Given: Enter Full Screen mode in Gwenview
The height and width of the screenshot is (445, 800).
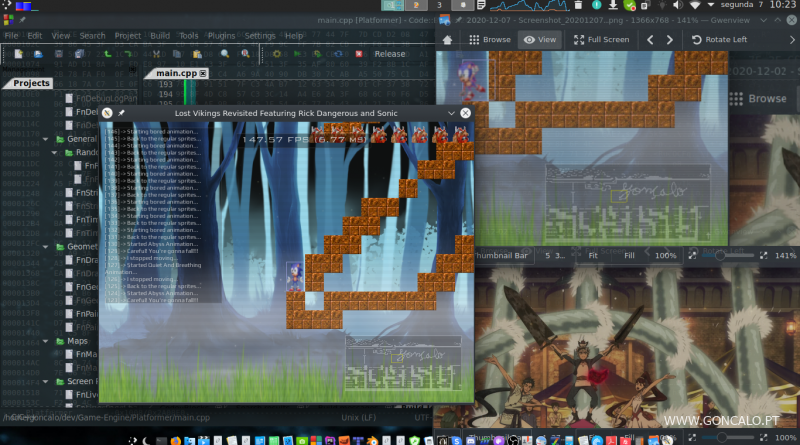Looking at the screenshot, I should pos(601,40).
